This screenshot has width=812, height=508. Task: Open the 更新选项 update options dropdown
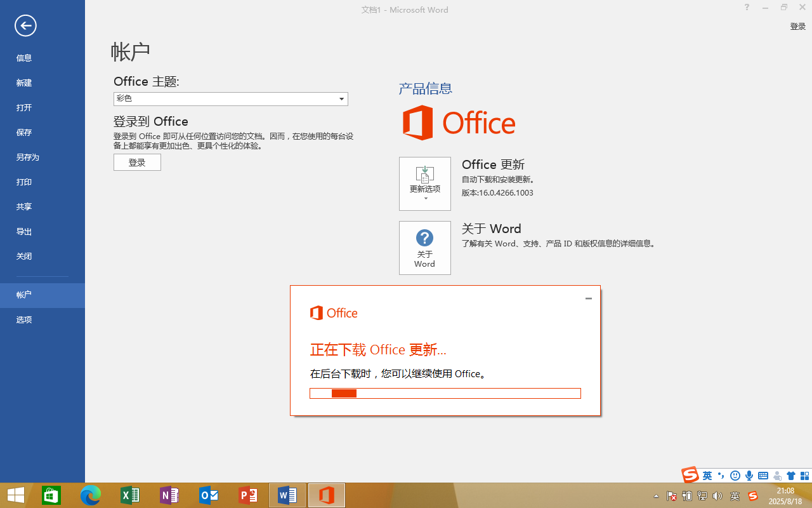pos(424,184)
